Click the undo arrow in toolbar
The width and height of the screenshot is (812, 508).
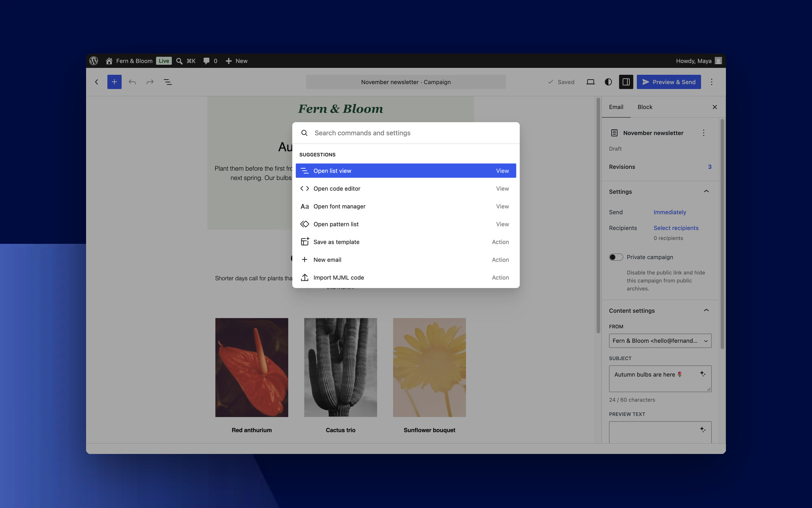(132, 82)
